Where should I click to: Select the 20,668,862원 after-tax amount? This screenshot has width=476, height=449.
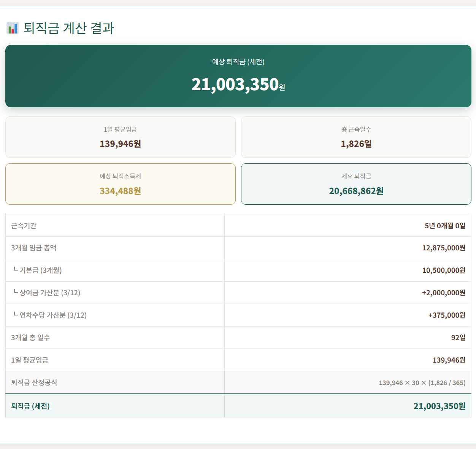click(356, 191)
